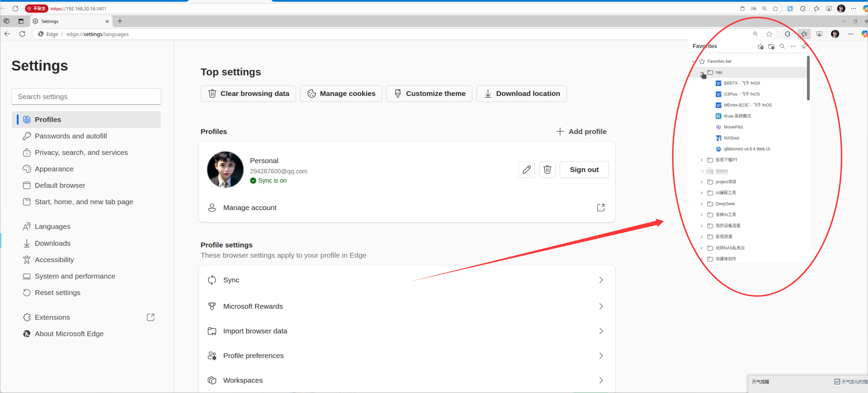868x393 pixels.
Task: Select Appearance in the settings sidebar
Action: 54,169
